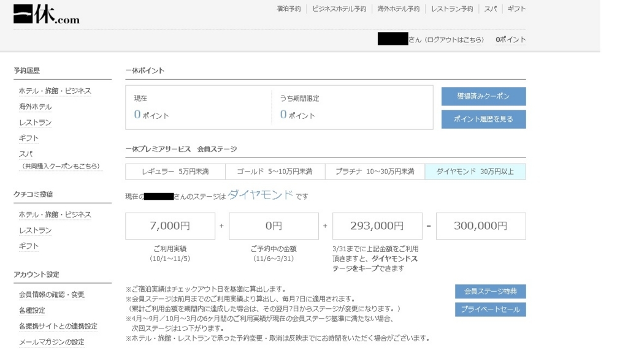Click the クチコミ投稿 sidebar heading
Viewport: 628px width, 364px height.
(x=33, y=194)
